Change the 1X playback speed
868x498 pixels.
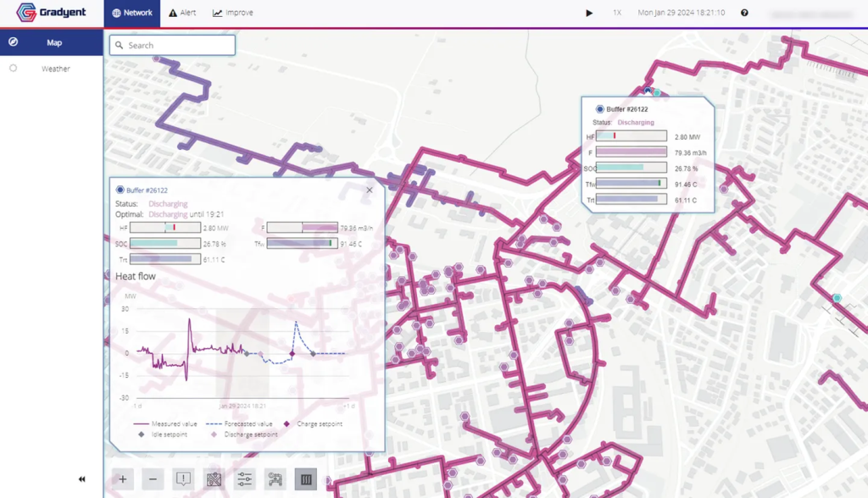click(617, 13)
